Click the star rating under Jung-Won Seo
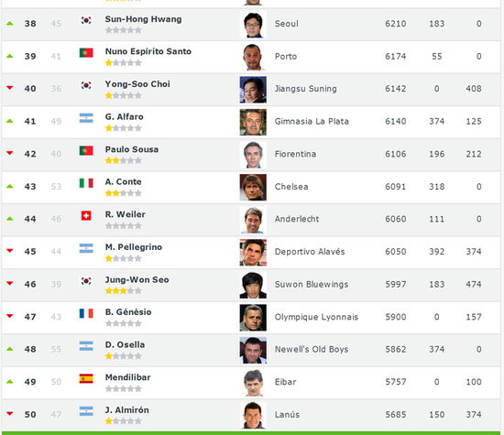This screenshot has height=435, width=504. pos(124,291)
